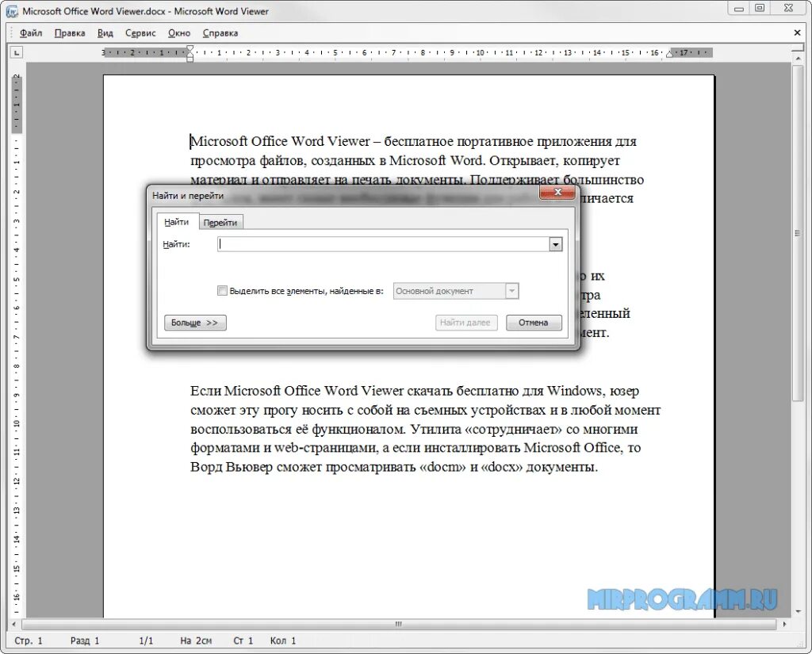Switch to the Перейти tab
This screenshot has width=812, height=654.
click(x=220, y=223)
